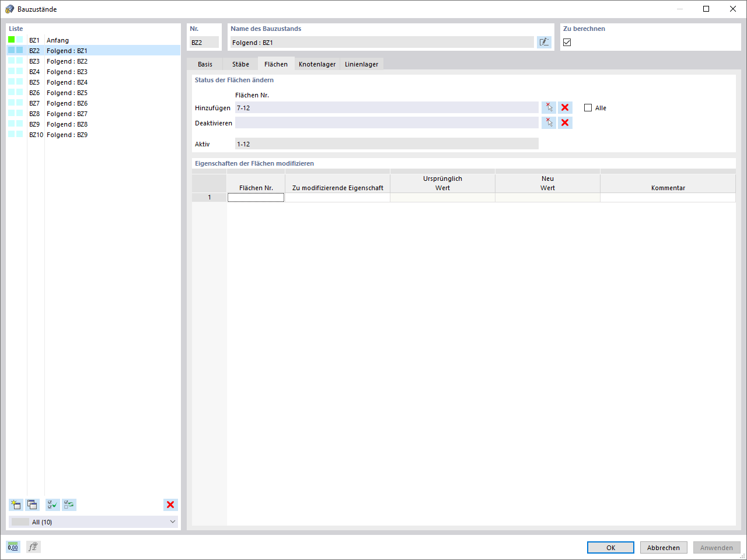Viewport: 747px width, 560px height.
Task: Create a new construction stage with the star icon
Action: (x=16, y=505)
